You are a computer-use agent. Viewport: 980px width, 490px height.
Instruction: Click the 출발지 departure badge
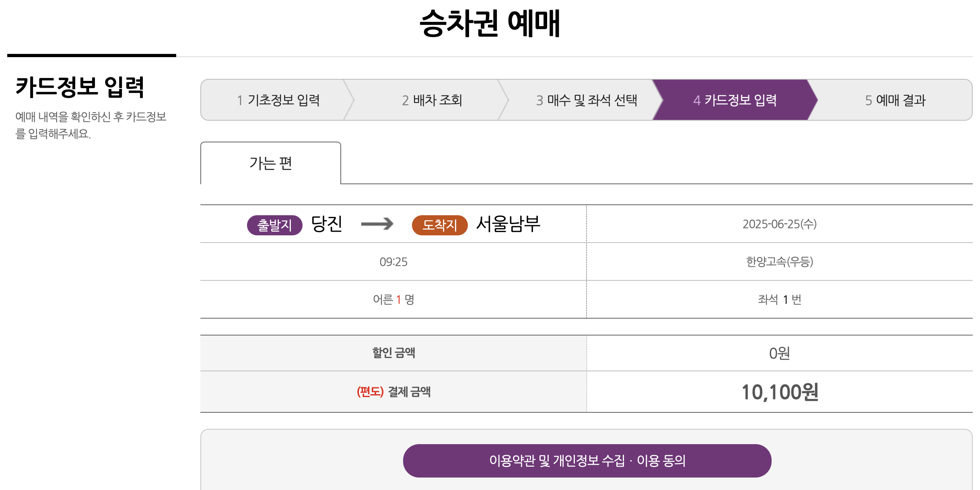click(275, 225)
